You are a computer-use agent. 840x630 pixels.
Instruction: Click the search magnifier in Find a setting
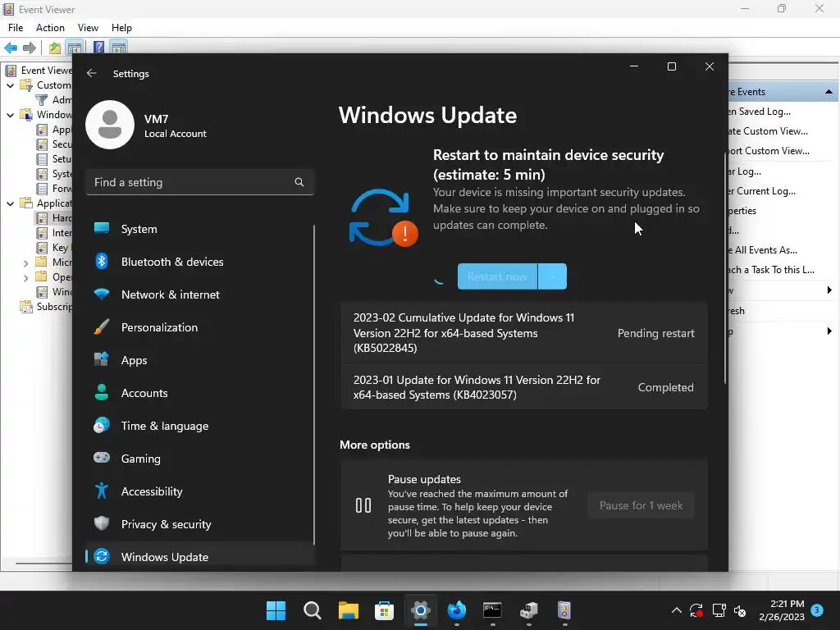[x=299, y=182]
